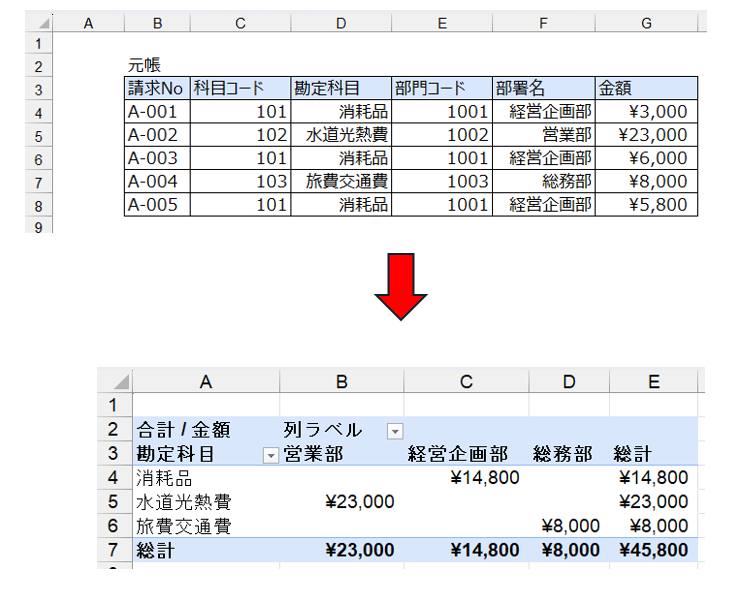Click the A-003 invoice number cell
735x605 pixels.
tap(157, 158)
